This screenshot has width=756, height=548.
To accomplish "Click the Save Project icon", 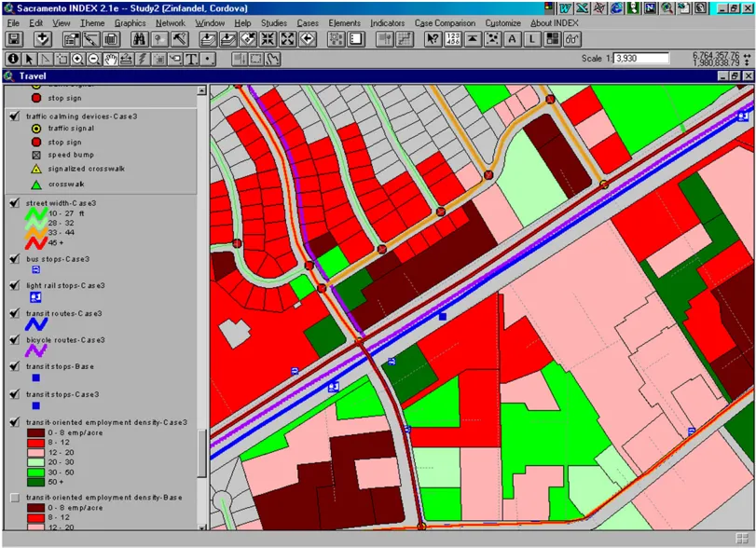I will (x=13, y=37).
